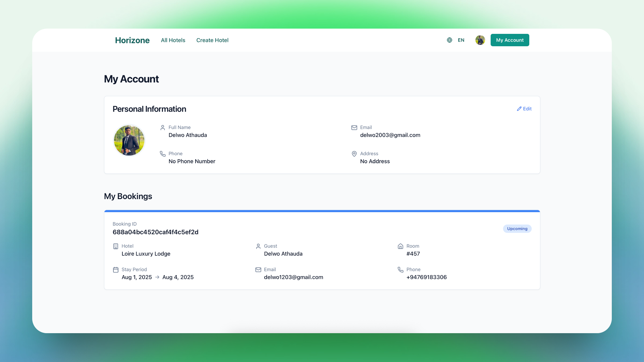The height and width of the screenshot is (362, 644).
Task: Click the envelope icon beside profile Email
Action: click(354, 128)
